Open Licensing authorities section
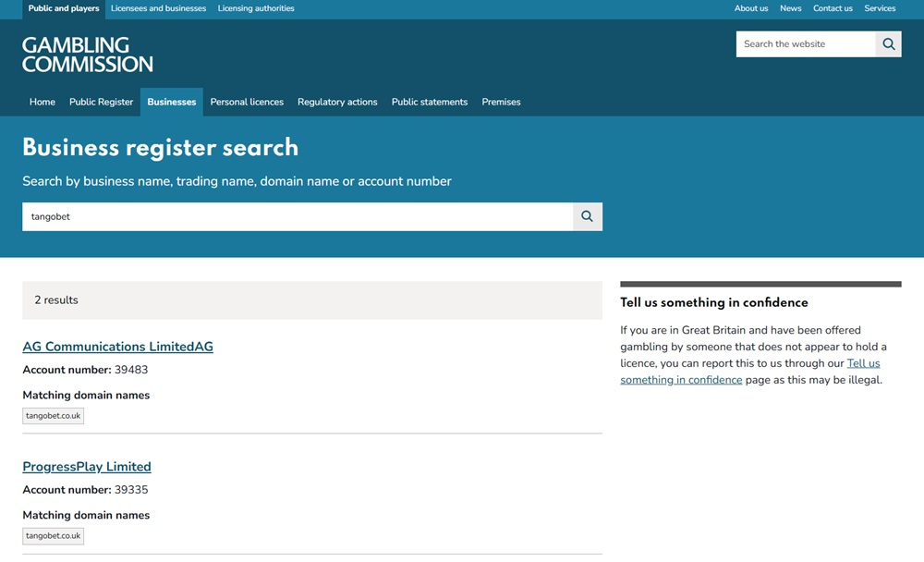The width and height of the screenshot is (924, 562). [256, 8]
